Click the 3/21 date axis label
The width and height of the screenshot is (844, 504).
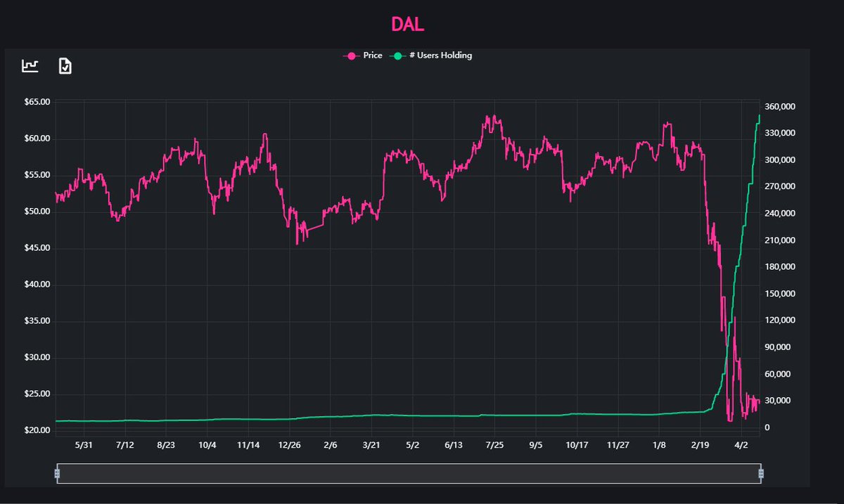coord(371,446)
